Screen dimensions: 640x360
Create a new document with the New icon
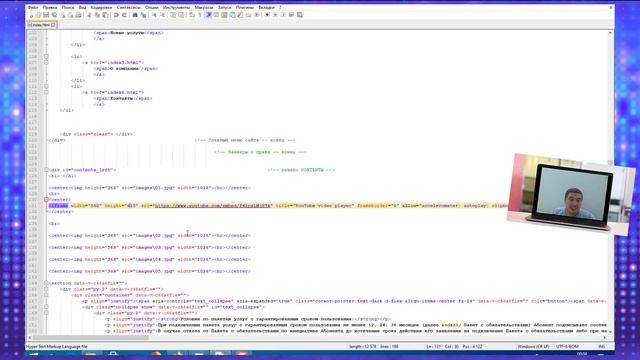click(31, 15)
